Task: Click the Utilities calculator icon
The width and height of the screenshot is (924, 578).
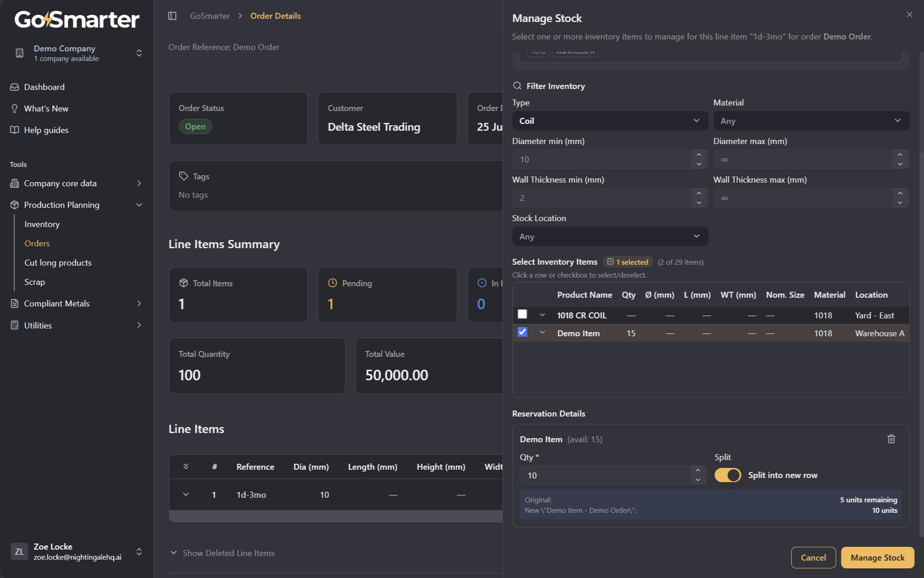Action: pos(15,325)
